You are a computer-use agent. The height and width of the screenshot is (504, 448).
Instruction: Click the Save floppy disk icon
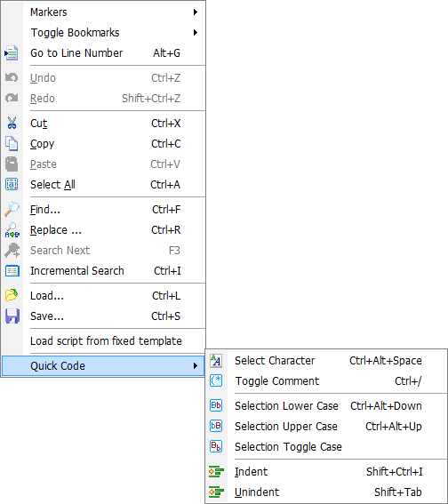click(x=12, y=316)
